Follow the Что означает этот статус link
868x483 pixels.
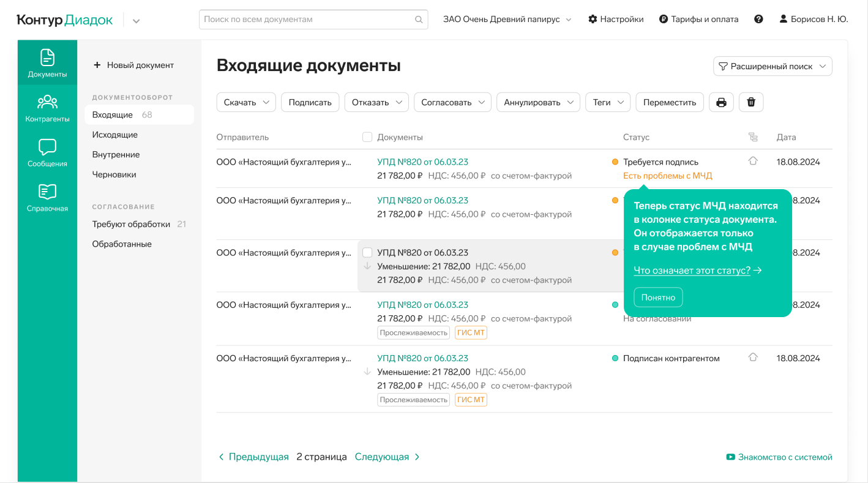pyautogui.click(x=692, y=270)
